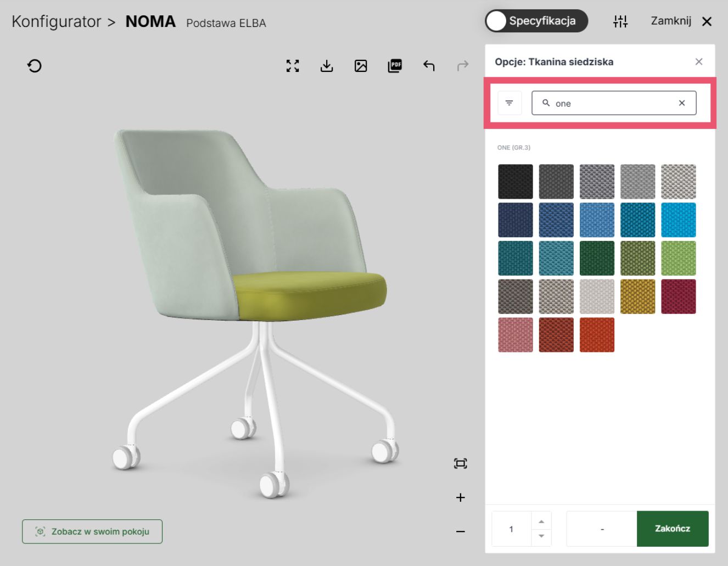Viewport: 728px width, 566px height.
Task: Close the configurator with Zamknij
Action: [681, 21]
